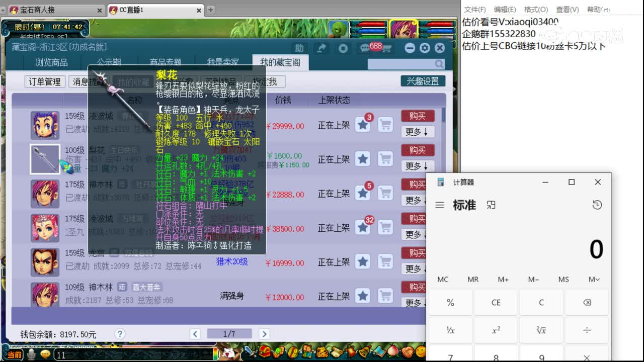Add ¥38500.00 item to cart
644x362 pixels.
coord(385,227)
